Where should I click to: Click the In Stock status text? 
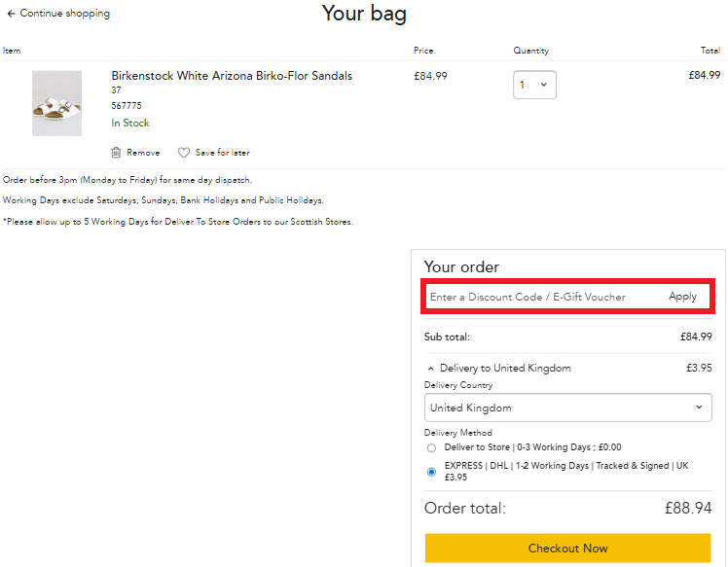[x=130, y=123]
